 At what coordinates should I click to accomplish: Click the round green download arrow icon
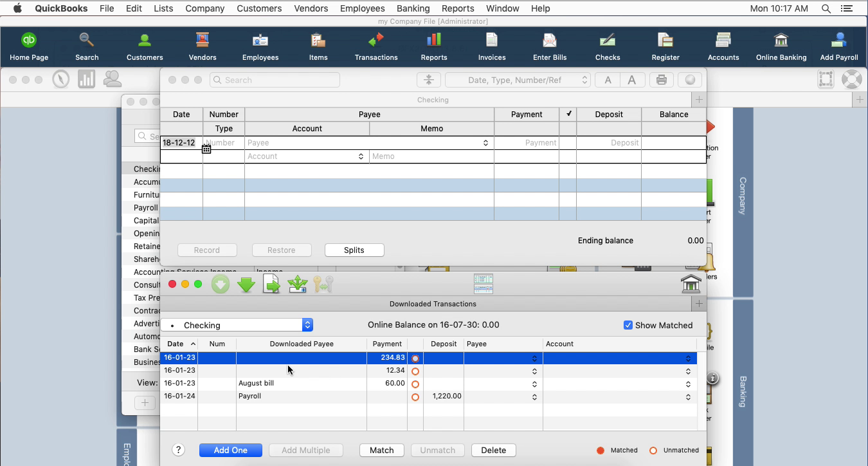[221, 284]
